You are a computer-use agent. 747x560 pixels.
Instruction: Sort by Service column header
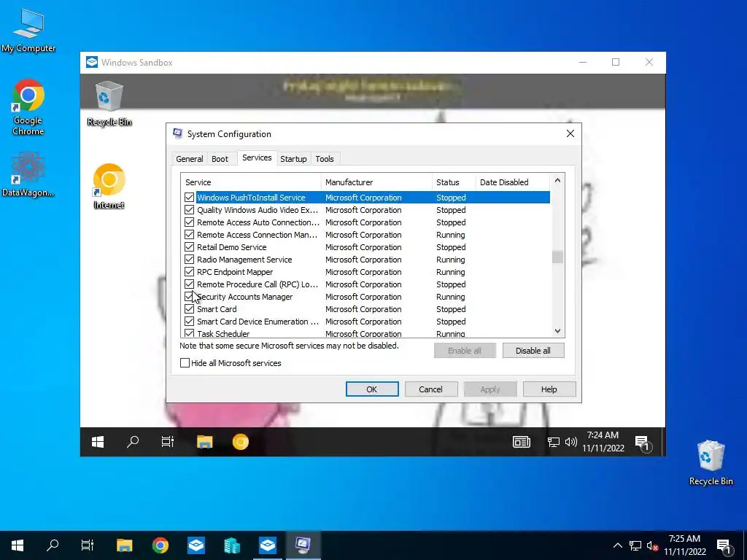[251, 182]
